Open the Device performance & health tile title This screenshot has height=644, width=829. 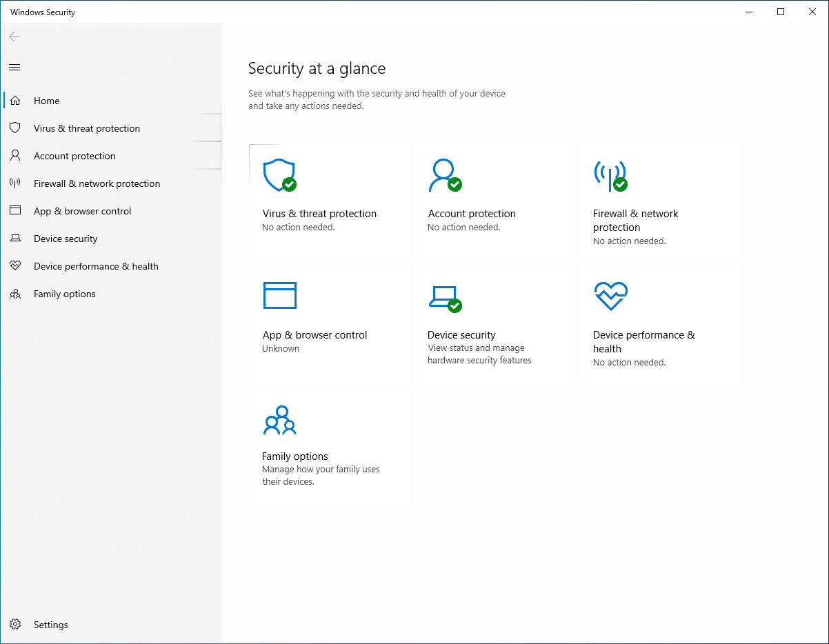(x=644, y=342)
